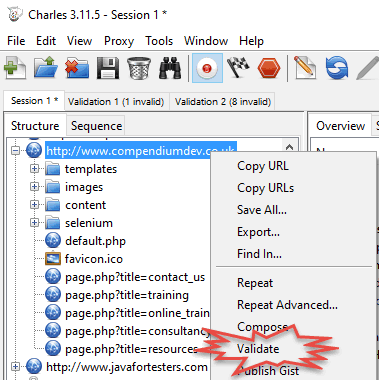Choose Save All... from context menu
This screenshot has height=380, width=379.
[262, 210]
